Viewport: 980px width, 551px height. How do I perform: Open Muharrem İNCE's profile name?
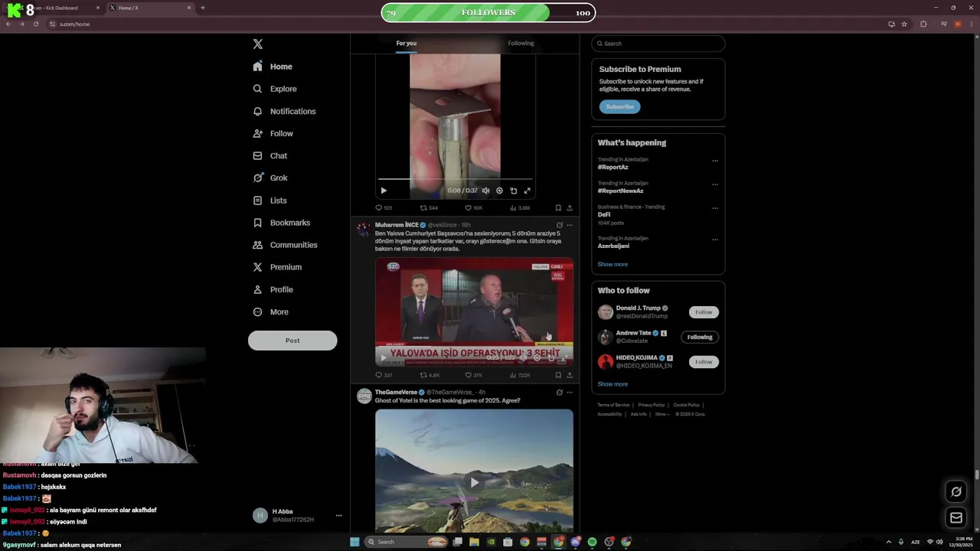click(x=397, y=225)
